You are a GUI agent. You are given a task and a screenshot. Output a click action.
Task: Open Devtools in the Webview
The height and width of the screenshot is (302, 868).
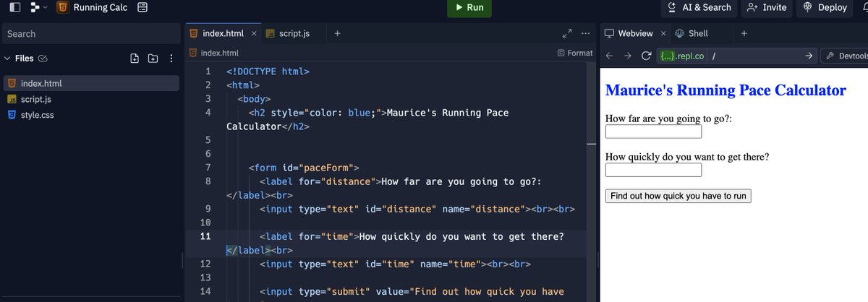tap(846, 56)
